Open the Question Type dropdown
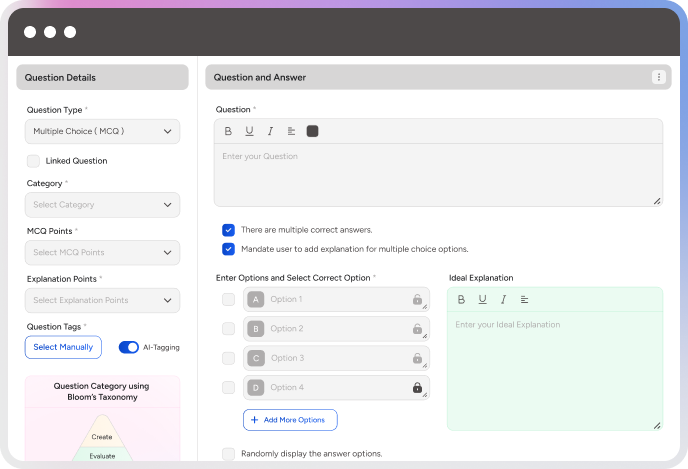Viewport: 688px width, 469px height. (x=102, y=131)
